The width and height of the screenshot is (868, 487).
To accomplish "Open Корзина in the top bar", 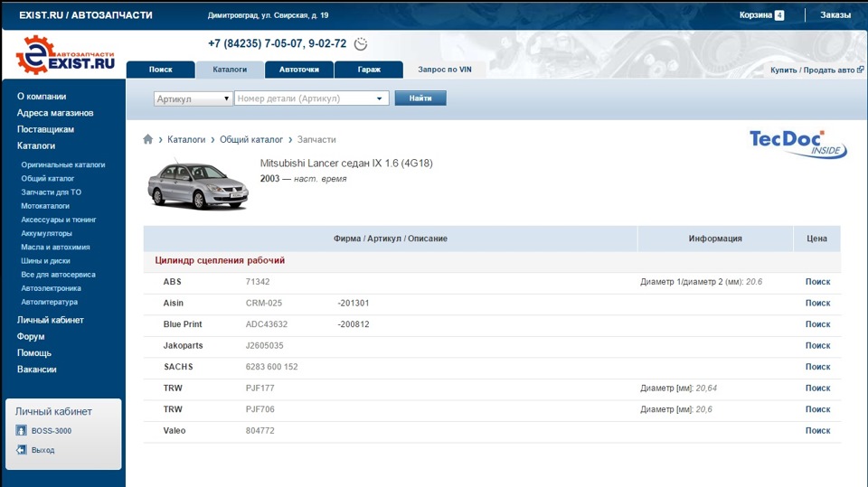I will pos(755,15).
